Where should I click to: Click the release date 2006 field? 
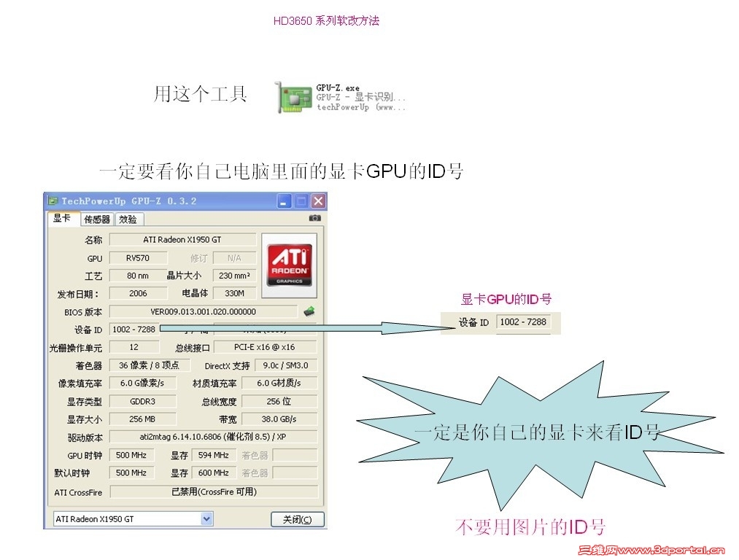(138, 293)
